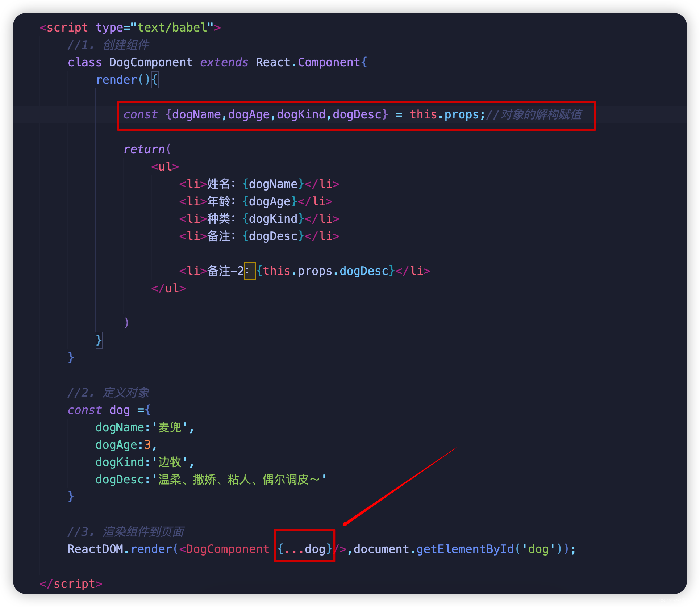Click <DogComponent in the ReactDOM.render call
Screen dimensions: 700x607
coord(224,549)
